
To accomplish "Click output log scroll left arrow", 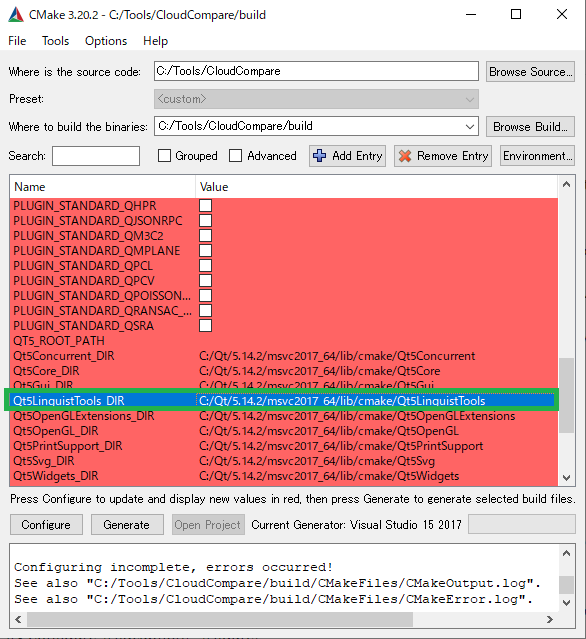I will coord(18,619).
